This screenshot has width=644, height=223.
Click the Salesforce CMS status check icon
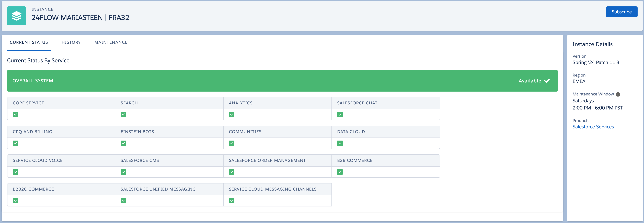tap(123, 172)
